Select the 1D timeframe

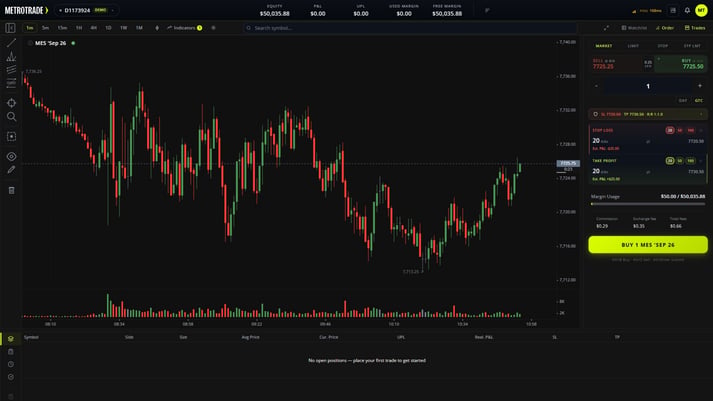[108, 28]
